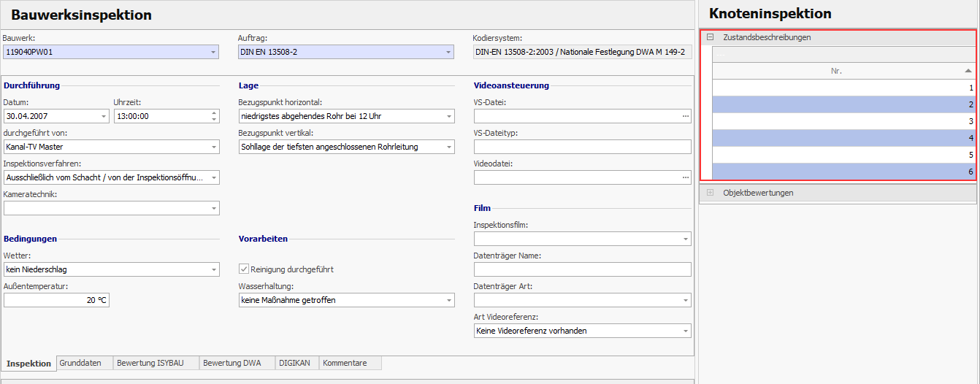Select row number 4 in Zustandsbeschreibungen

point(843,138)
